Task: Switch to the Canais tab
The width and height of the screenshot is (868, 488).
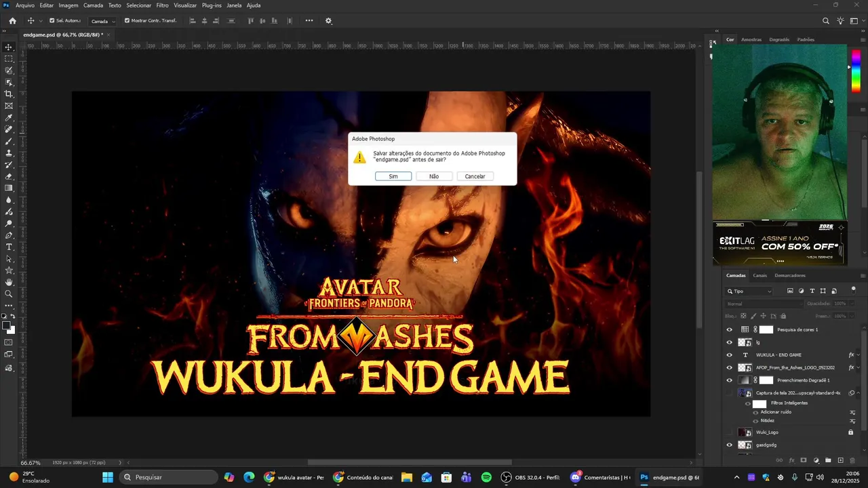Action: 760,275
